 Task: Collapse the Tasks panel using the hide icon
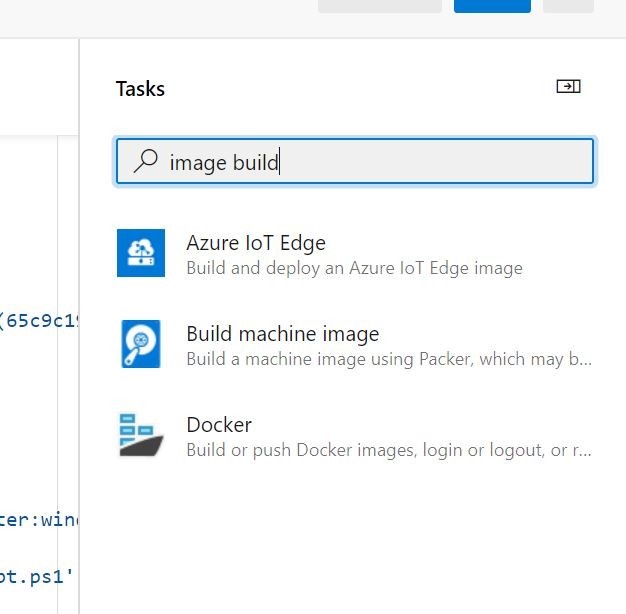(568, 87)
